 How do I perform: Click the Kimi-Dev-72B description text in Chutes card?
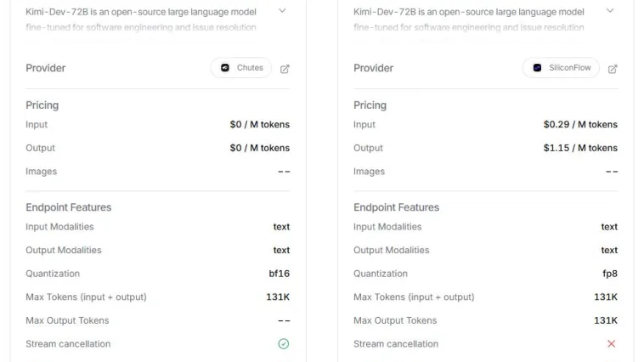click(141, 20)
